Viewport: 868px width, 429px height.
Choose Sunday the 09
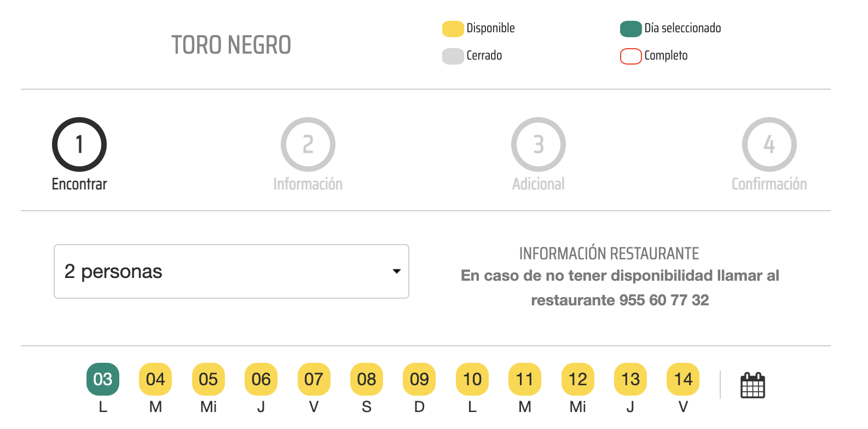tap(419, 379)
